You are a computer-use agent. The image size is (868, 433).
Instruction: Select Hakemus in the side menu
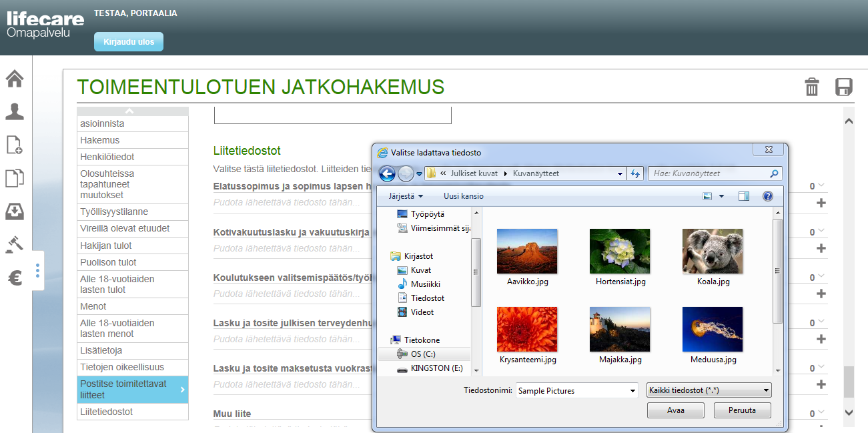[133, 140]
